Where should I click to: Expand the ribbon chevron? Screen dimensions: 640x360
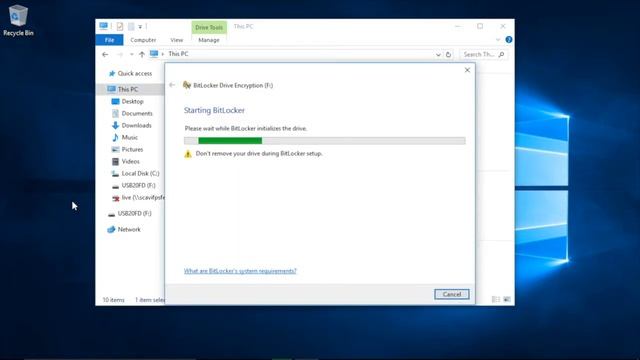[x=498, y=40]
